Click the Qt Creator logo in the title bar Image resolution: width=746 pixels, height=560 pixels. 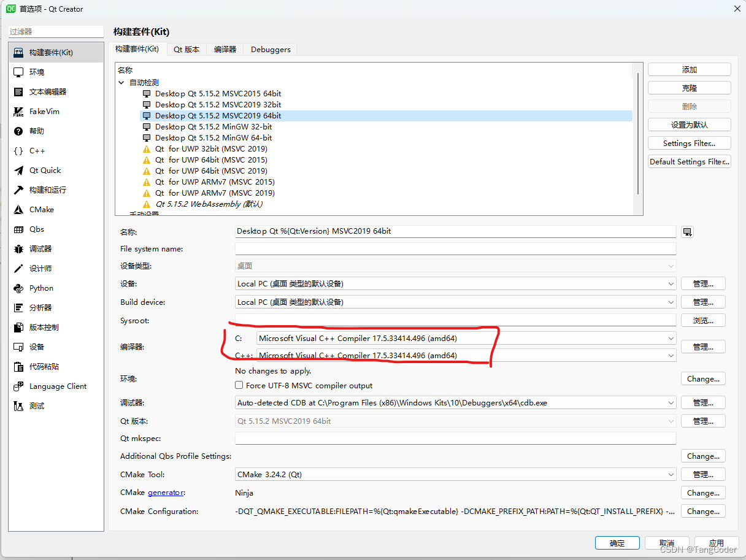click(10, 9)
